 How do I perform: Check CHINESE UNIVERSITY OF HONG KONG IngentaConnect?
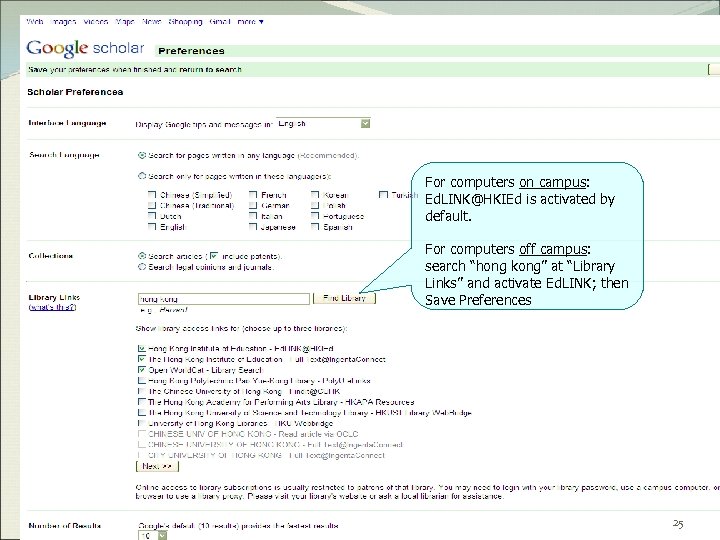click(142, 444)
